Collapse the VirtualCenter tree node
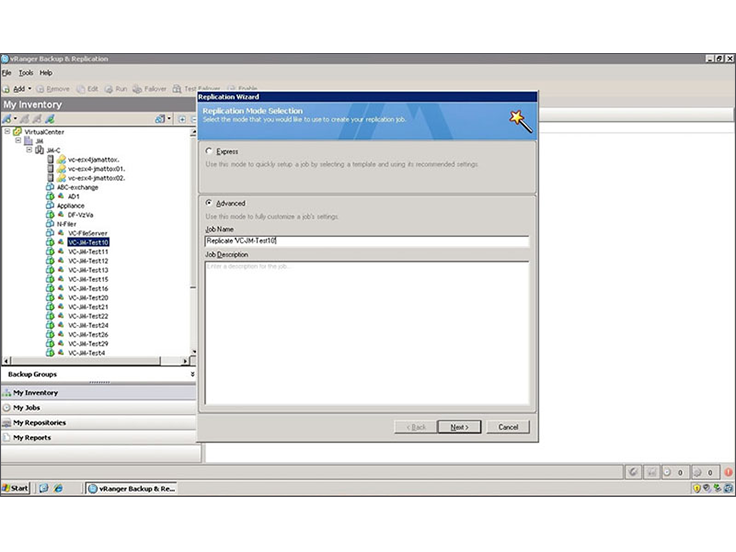Screen dimensions: 736x552 (x=8, y=131)
